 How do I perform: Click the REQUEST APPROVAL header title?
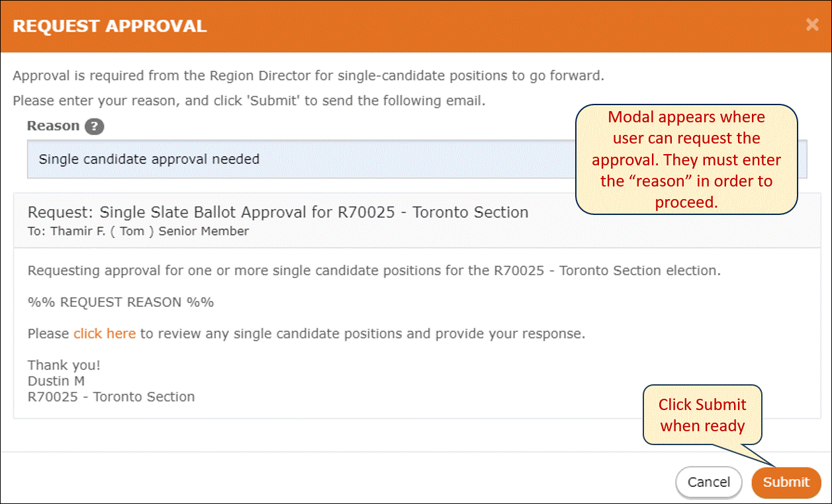click(110, 26)
